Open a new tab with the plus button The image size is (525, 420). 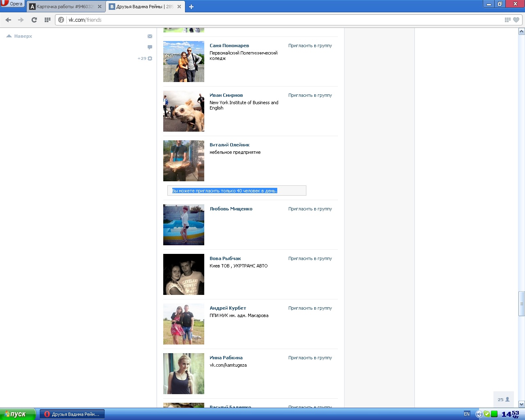coord(191,7)
